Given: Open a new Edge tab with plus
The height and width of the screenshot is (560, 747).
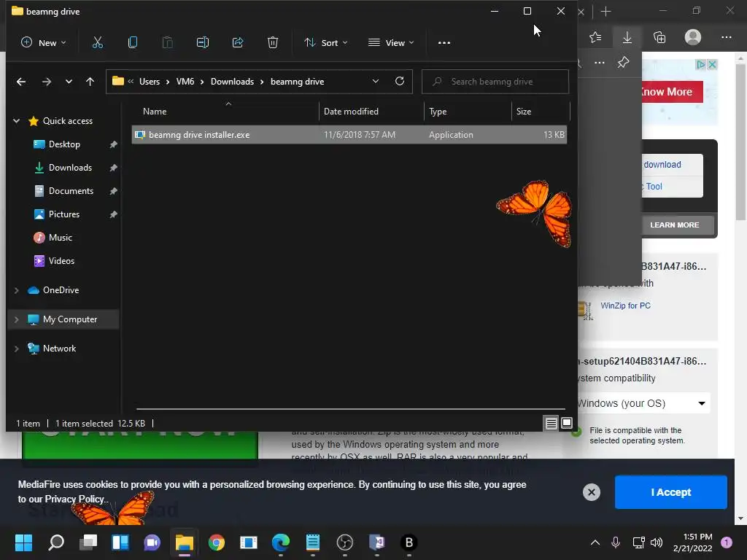Looking at the screenshot, I should point(605,12).
